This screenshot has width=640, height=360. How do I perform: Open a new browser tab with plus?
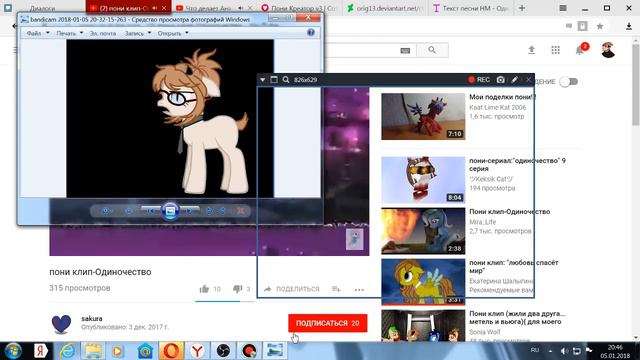point(522,8)
